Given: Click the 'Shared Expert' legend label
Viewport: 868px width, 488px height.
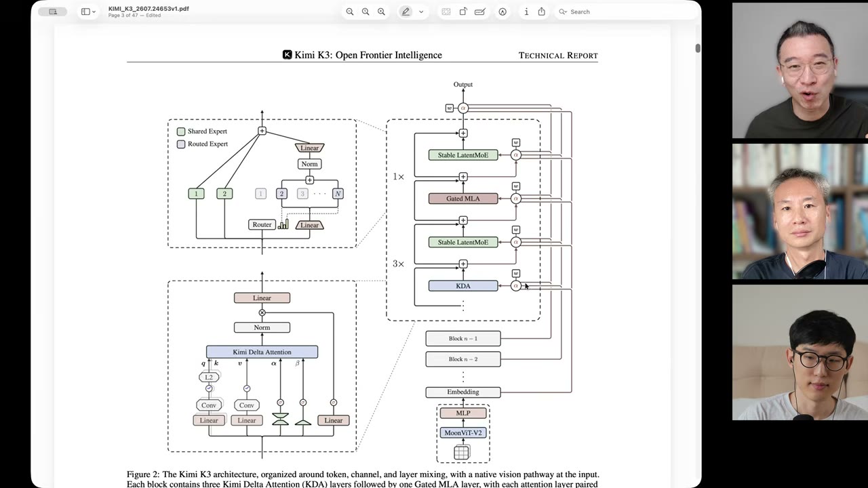Looking at the screenshot, I should click(x=208, y=131).
